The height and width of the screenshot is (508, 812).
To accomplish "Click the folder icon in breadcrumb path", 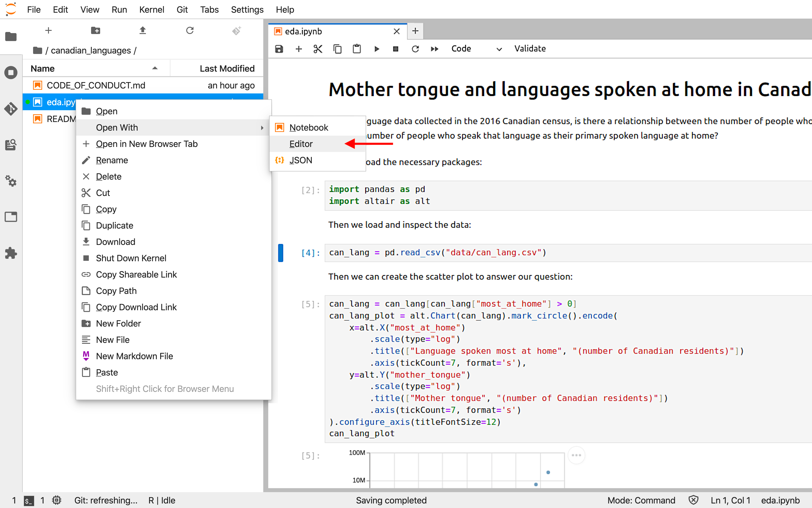I will [38, 50].
